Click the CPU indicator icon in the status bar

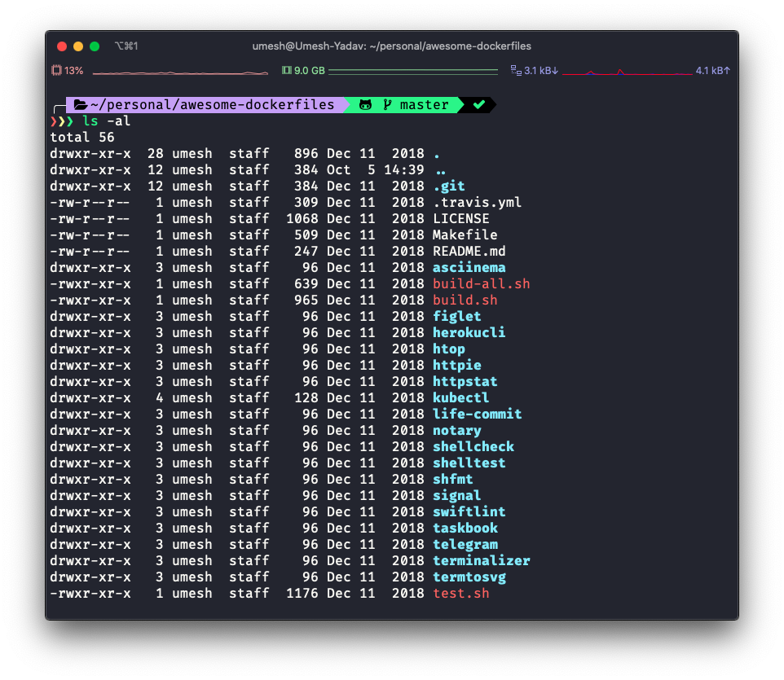click(59, 70)
